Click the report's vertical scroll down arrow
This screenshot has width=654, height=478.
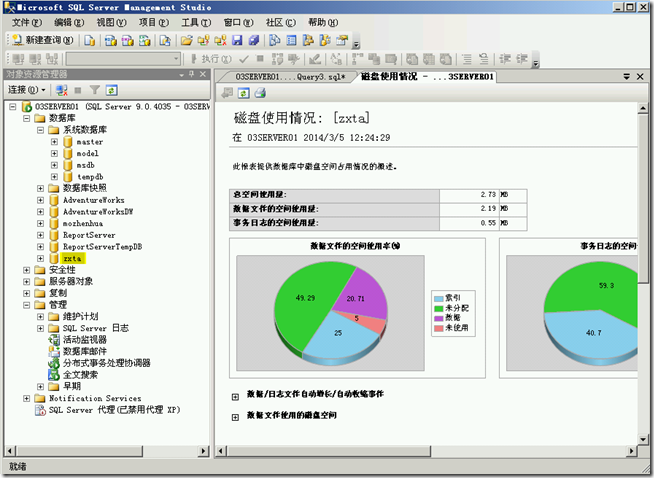[x=643, y=439]
